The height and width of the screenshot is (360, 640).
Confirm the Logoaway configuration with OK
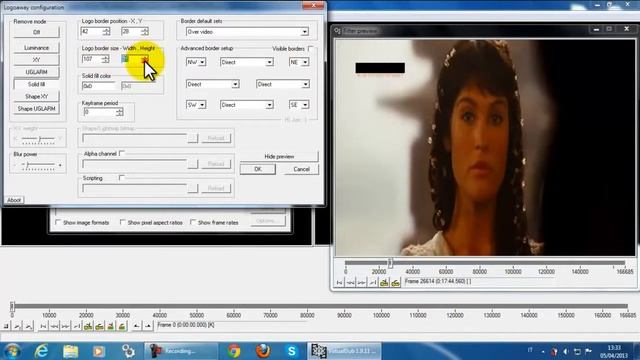point(258,169)
